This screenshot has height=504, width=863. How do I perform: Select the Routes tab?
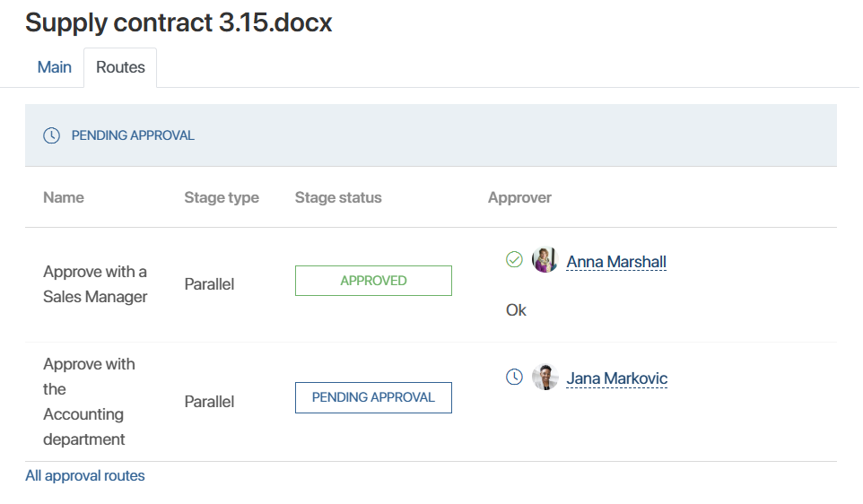coord(120,67)
